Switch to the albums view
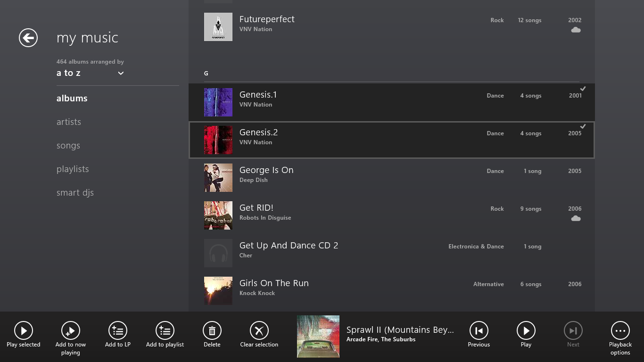Image resolution: width=644 pixels, height=362 pixels. coord(72,99)
